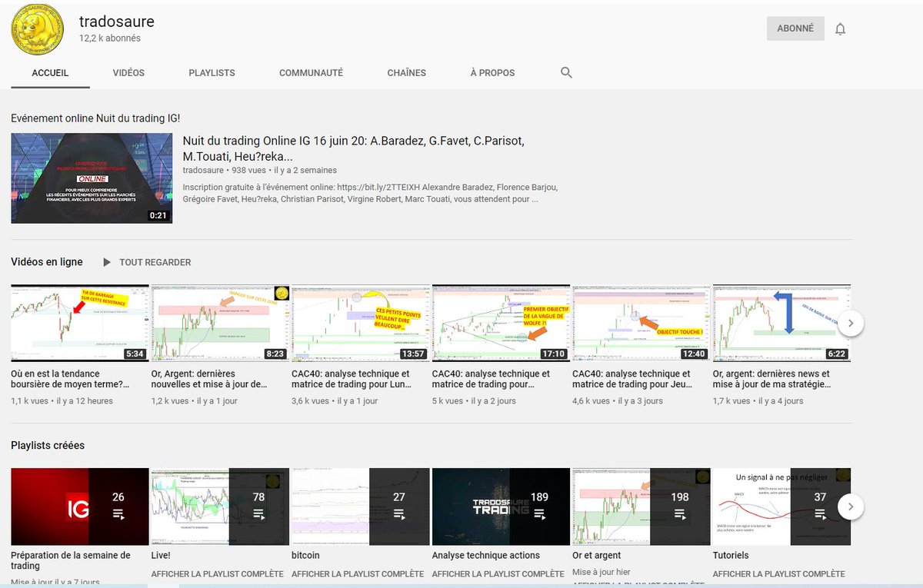Open the 6:22 Or, Argent news thumbnail
The width and height of the screenshot is (923, 588).
[781, 323]
